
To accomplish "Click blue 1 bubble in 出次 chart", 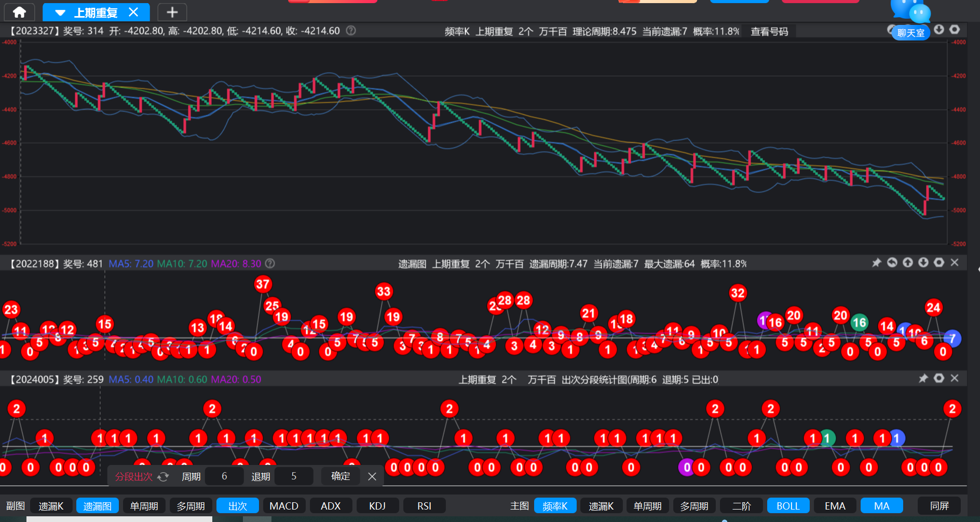I will [896, 438].
